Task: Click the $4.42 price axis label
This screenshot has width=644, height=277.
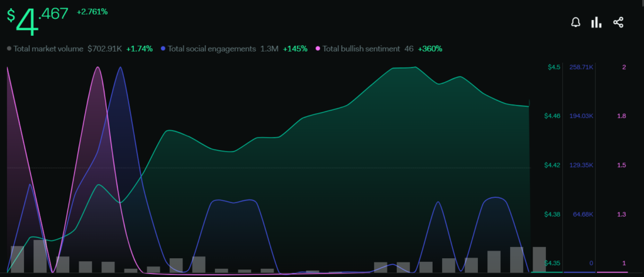Action: pyautogui.click(x=552, y=165)
